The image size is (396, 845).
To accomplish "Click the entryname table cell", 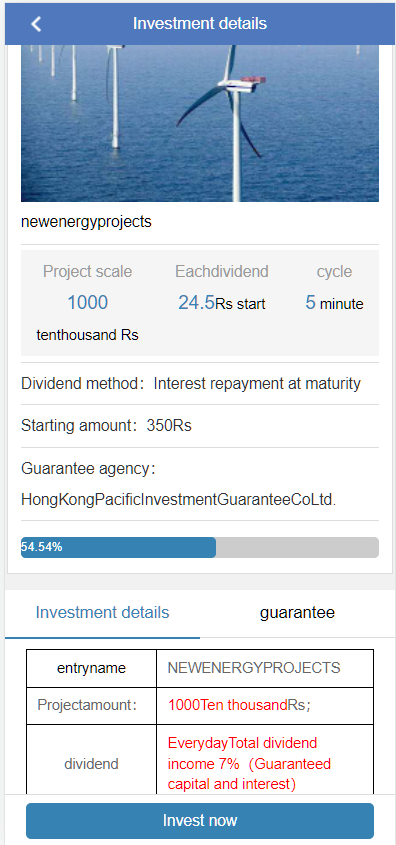I will point(92,668).
